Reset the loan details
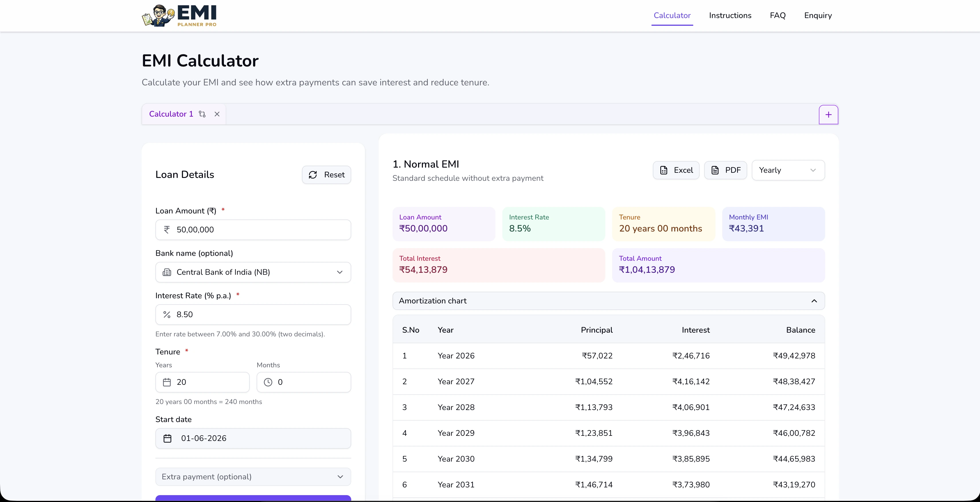This screenshot has height=502, width=980. coord(326,174)
